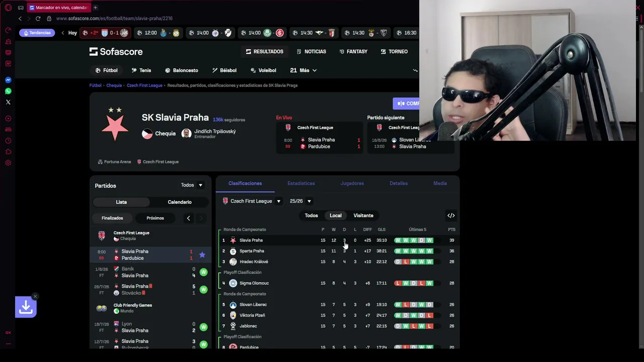Open browsing history clock icon

click(8, 141)
